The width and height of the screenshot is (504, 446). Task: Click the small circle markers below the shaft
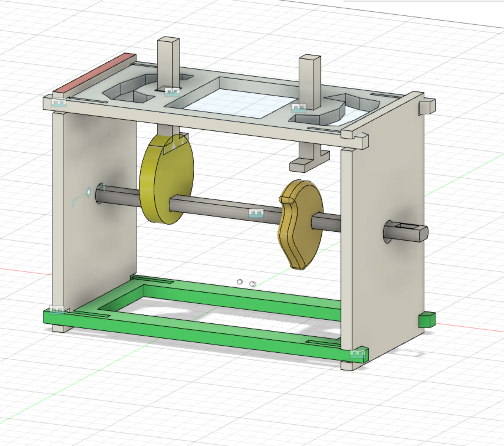coord(240,282)
